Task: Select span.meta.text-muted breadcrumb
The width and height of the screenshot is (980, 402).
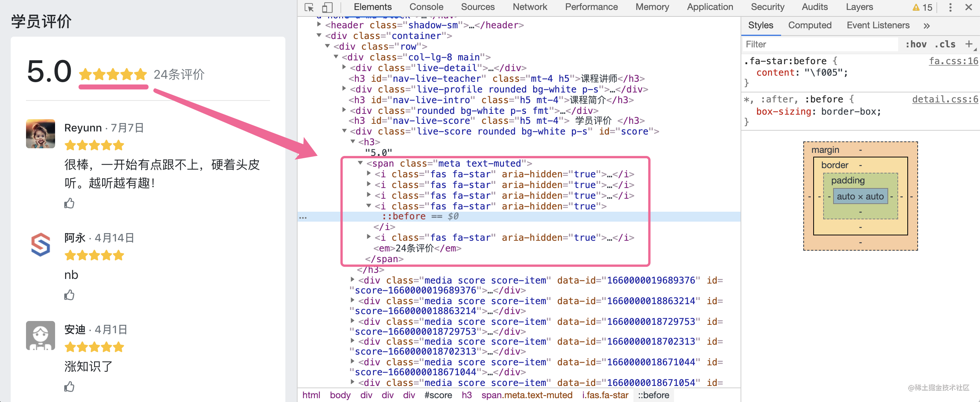Action: [x=527, y=395]
